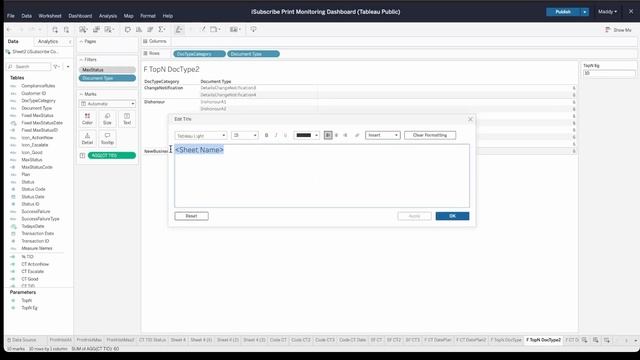The image size is (640, 360).
Task: Click the Clear Formatting button
Action: (430, 135)
